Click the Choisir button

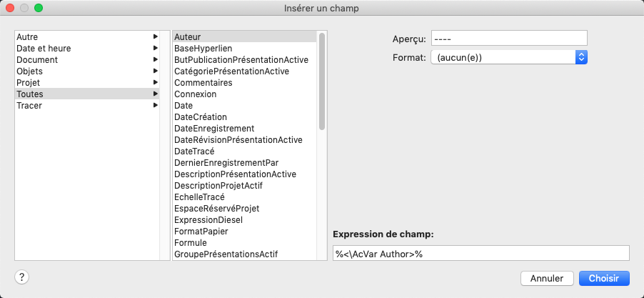[x=604, y=278]
